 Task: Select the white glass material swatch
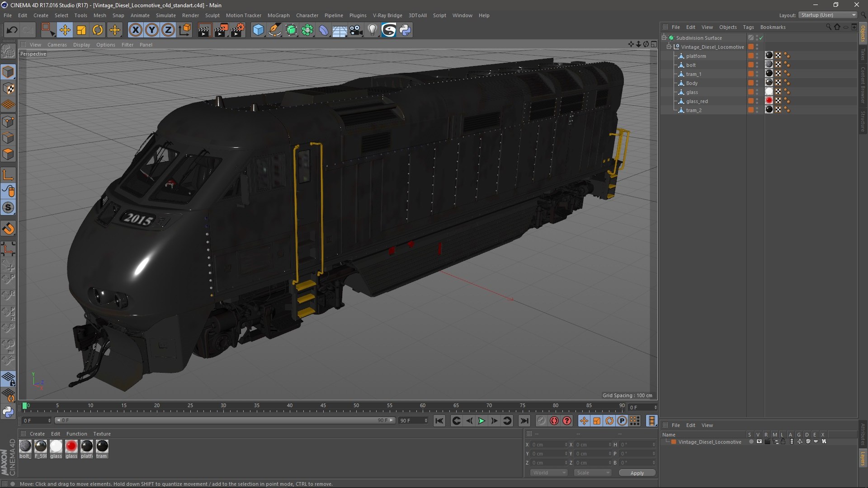[56, 446]
